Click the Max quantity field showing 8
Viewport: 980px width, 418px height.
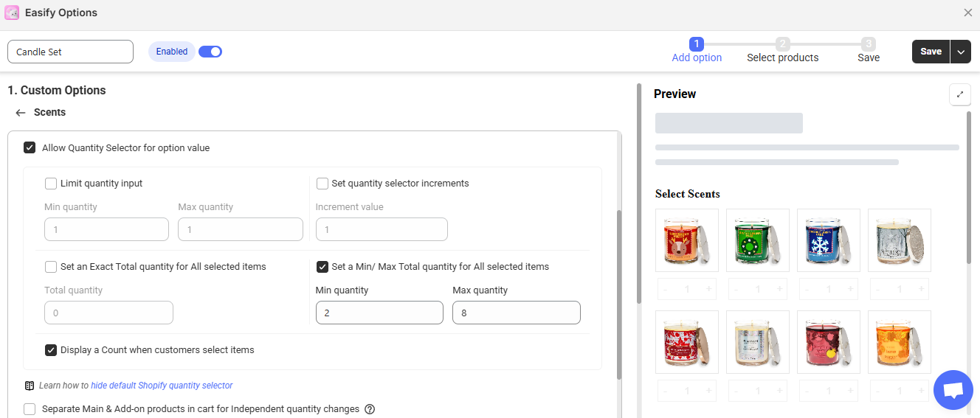coord(516,313)
